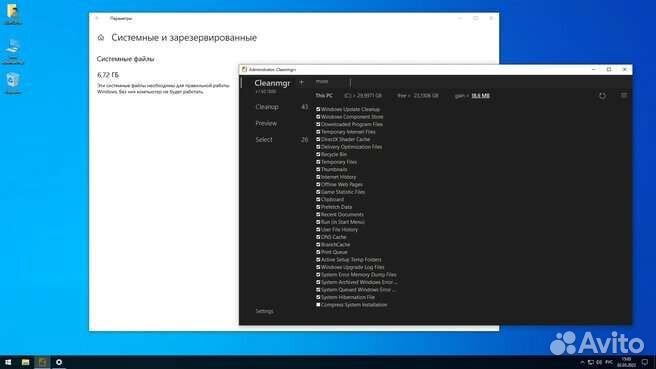Uncheck Internet History checkbox
This screenshot has height=369, width=656.
tap(318, 177)
